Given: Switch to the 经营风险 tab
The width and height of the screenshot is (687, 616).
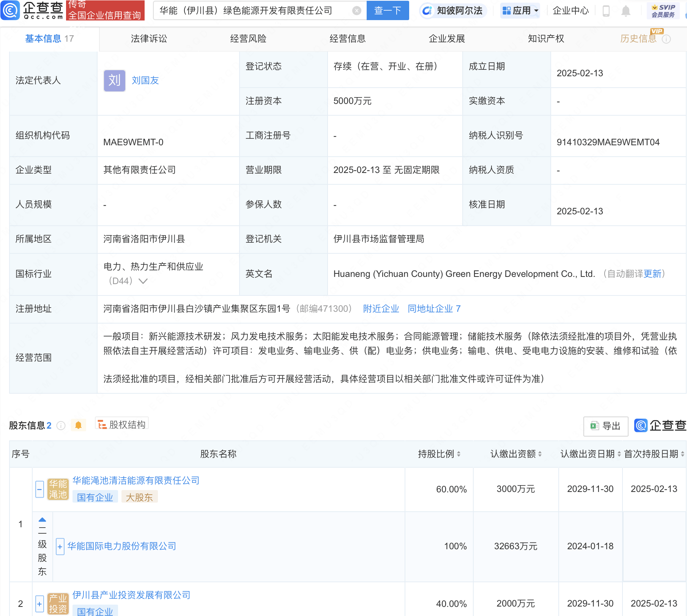Looking at the screenshot, I should point(247,38).
